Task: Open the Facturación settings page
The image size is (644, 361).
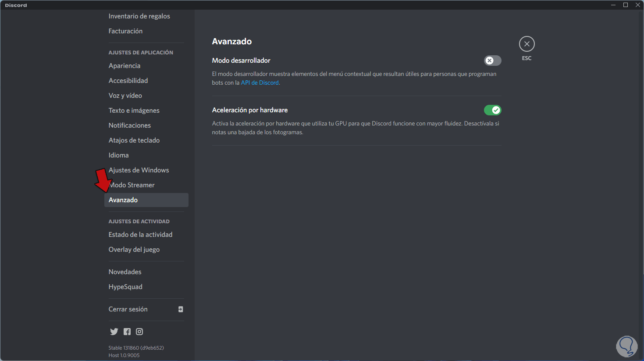Action: (125, 31)
